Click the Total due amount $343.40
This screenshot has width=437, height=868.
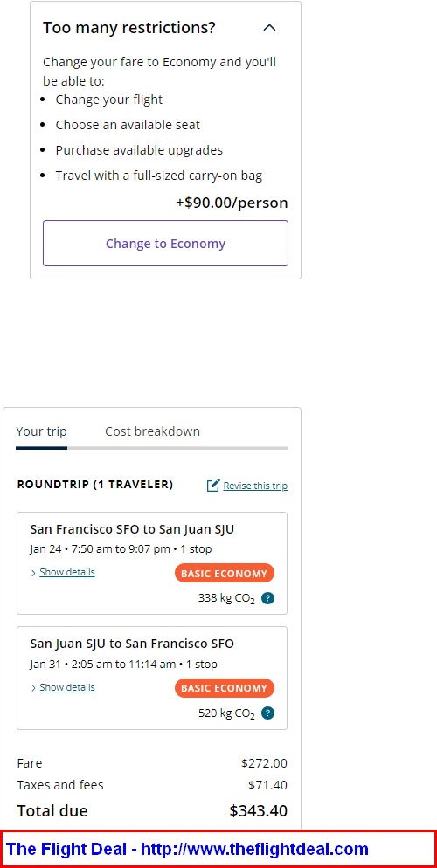(x=259, y=811)
